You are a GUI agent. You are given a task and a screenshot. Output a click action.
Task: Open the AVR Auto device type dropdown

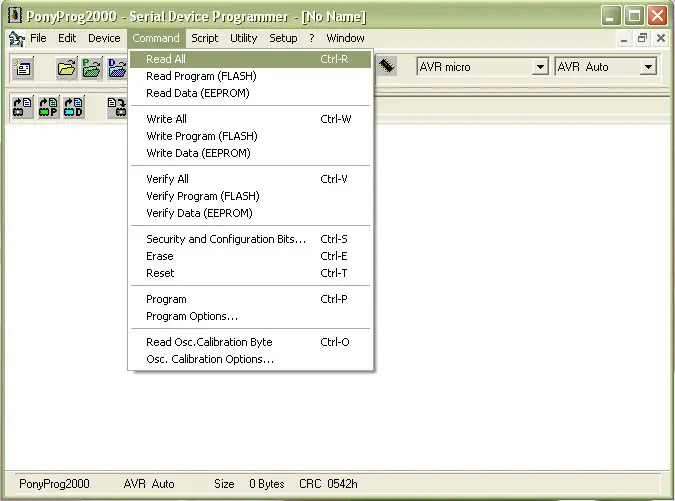point(648,67)
